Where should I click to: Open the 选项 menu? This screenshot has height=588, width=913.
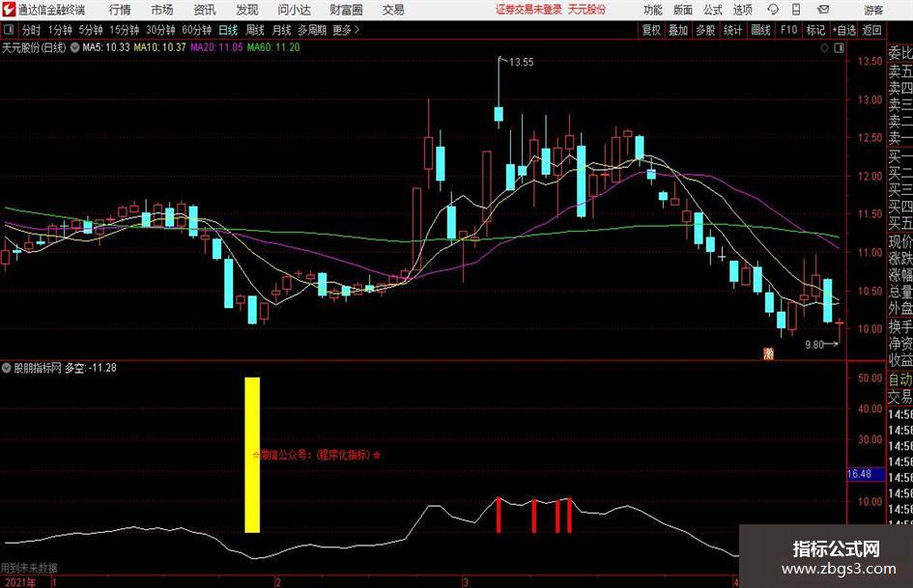click(742, 10)
